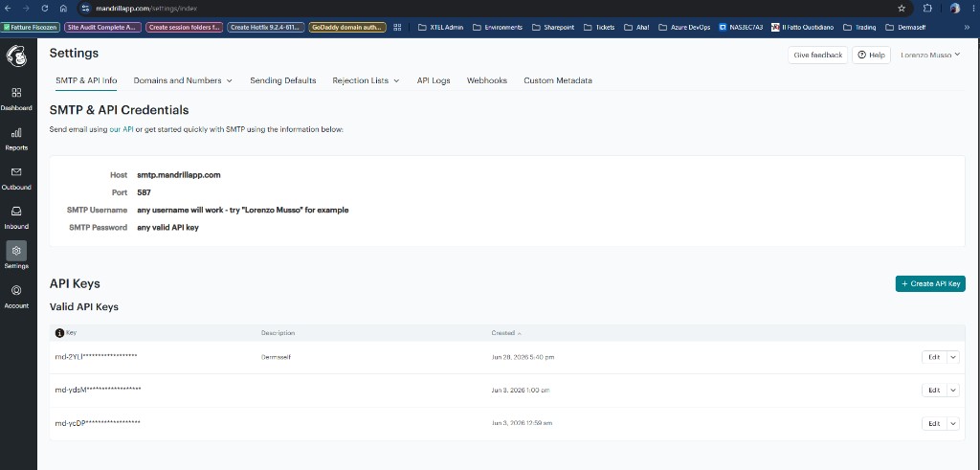Go back with the browser back arrow
The width and height of the screenshot is (980, 470).
click(x=8, y=8)
